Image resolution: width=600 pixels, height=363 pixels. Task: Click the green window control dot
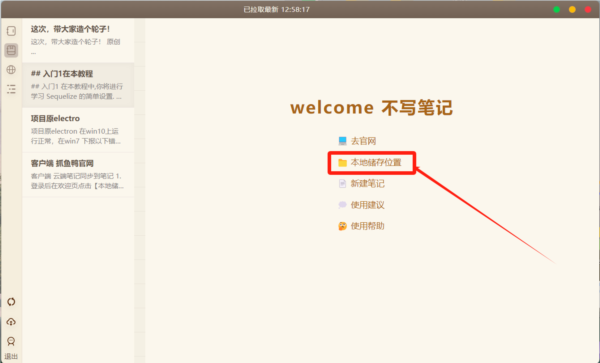(x=557, y=9)
